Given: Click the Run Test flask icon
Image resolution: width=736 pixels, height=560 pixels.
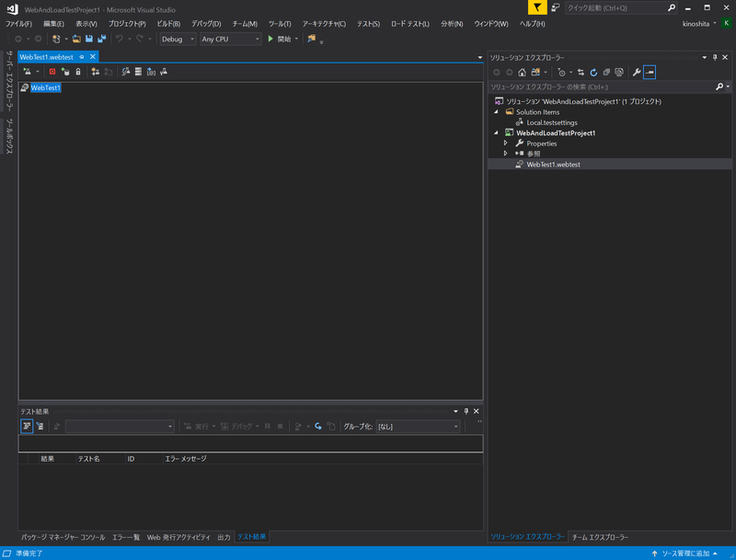Looking at the screenshot, I should pyautogui.click(x=28, y=72).
